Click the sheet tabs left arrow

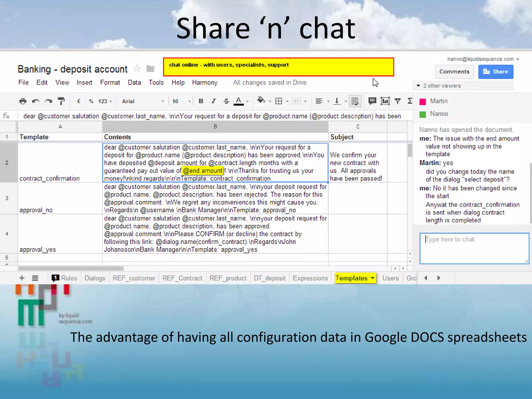(x=425, y=278)
